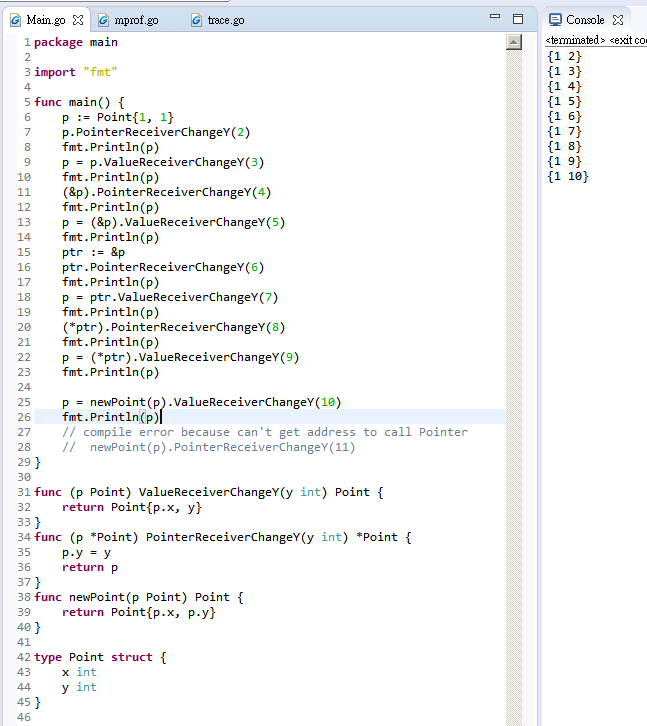This screenshot has width=647, height=726.
Task: Click the Console view monitor icon
Action: [555, 20]
